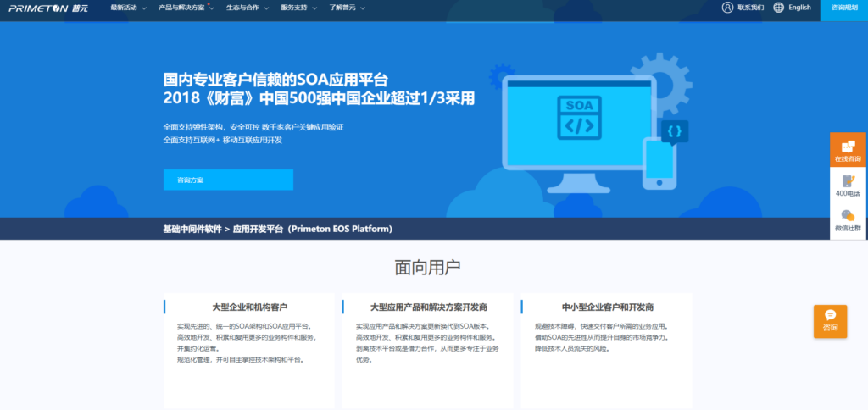Click breadcrumb 应用开发平台 (Primeton EOS Platform)

[x=312, y=229]
